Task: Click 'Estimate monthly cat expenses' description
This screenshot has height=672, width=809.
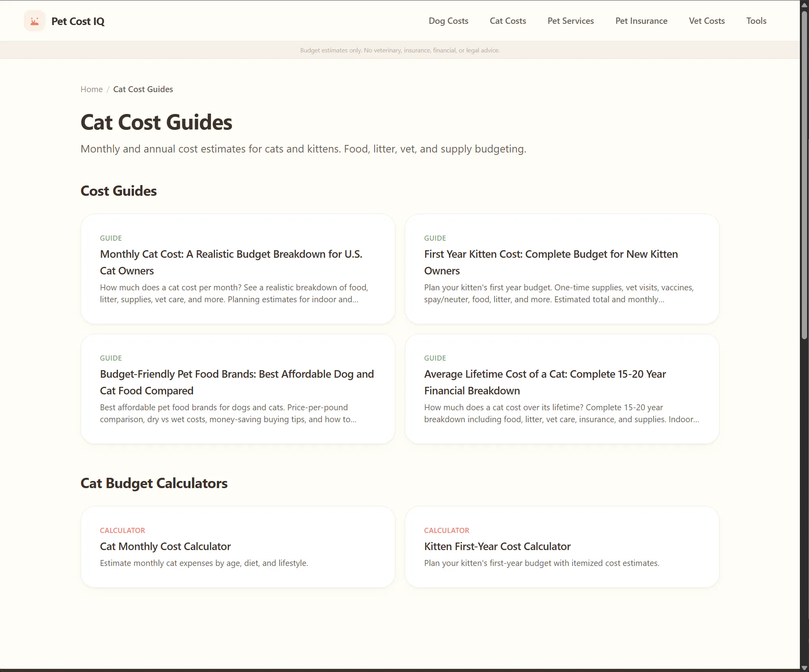Action: coord(204,563)
